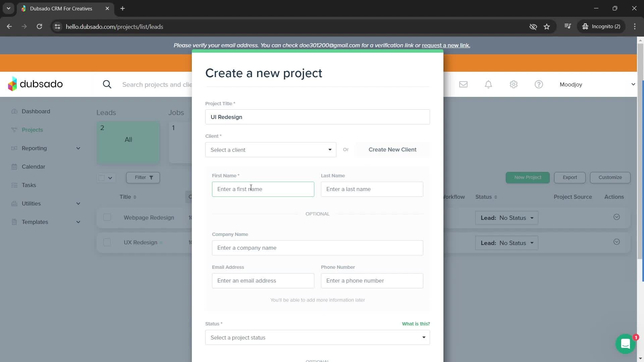
Task: Click the Dashboard sidebar icon
Action: point(14,111)
